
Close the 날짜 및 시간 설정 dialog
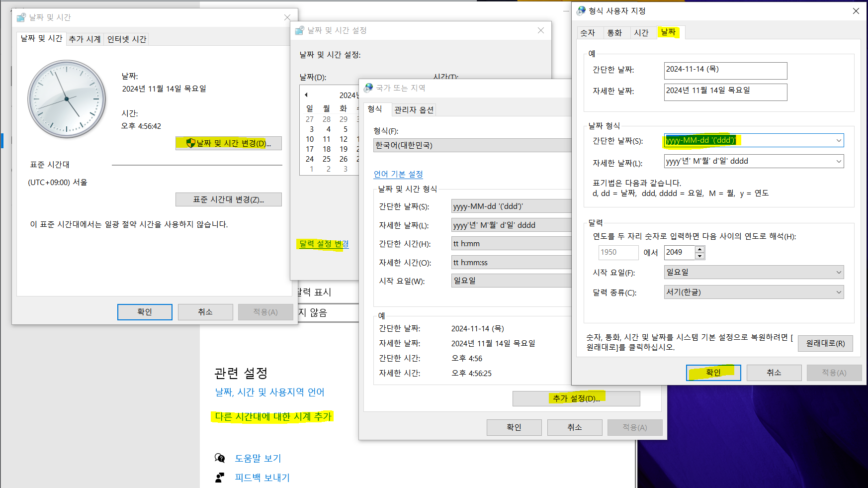pyautogui.click(x=541, y=30)
